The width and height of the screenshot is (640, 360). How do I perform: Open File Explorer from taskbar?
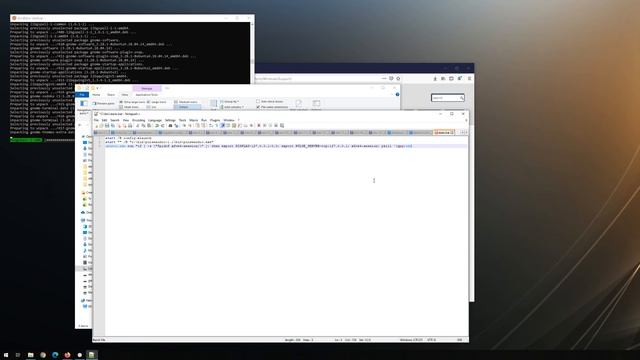31,355
